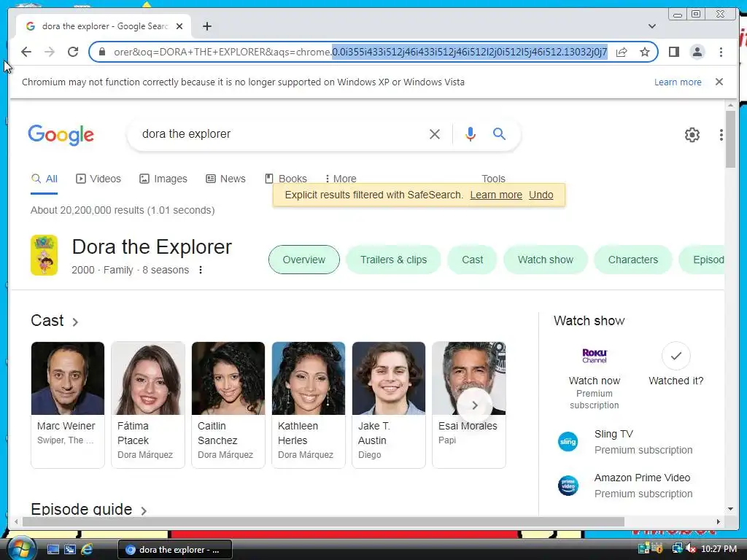Click the Show Desktop quick launch icon
747x560 pixels.
click(x=53, y=550)
